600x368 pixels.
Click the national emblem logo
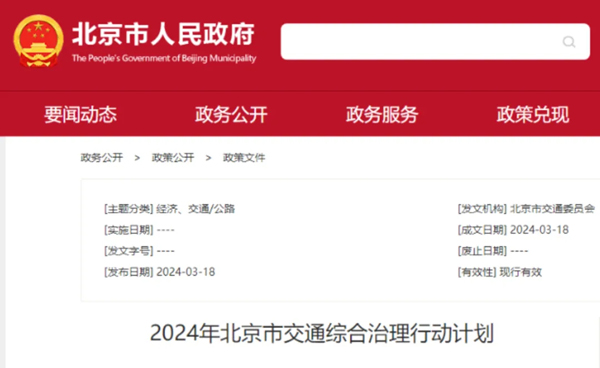(x=38, y=41)
